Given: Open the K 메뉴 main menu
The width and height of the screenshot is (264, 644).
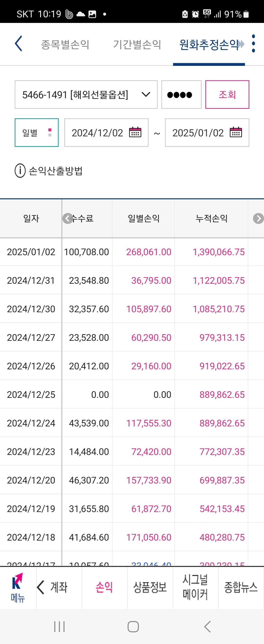Looking at the screenshot, I should point(18,587).
